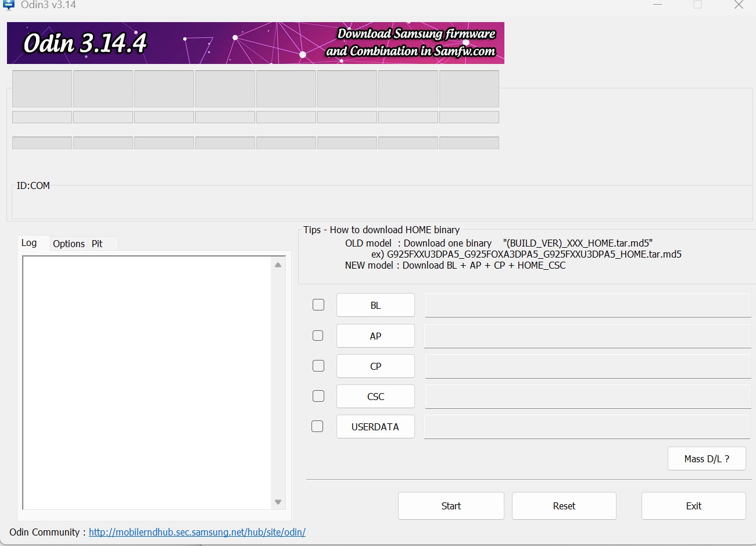Open the Odin Community link

pos(197,532)
